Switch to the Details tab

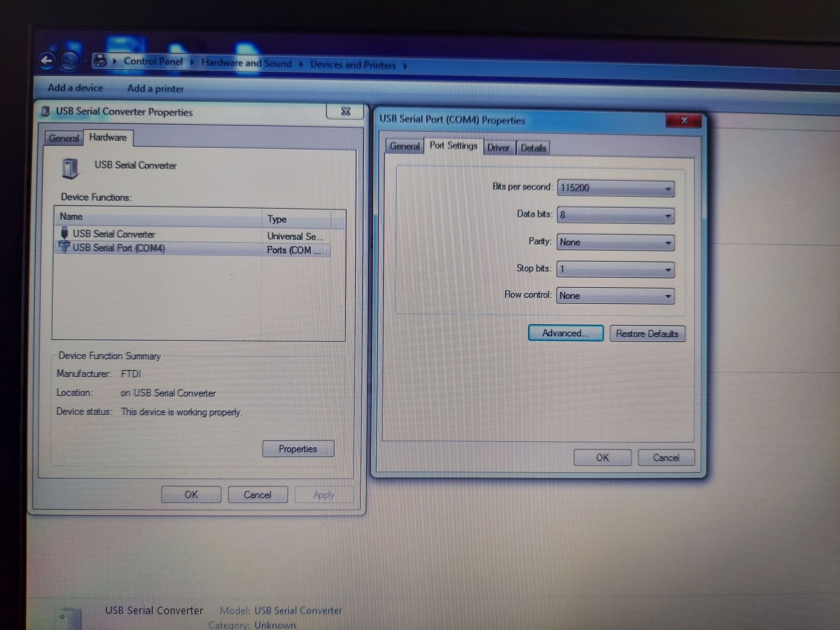coord(533,148)
